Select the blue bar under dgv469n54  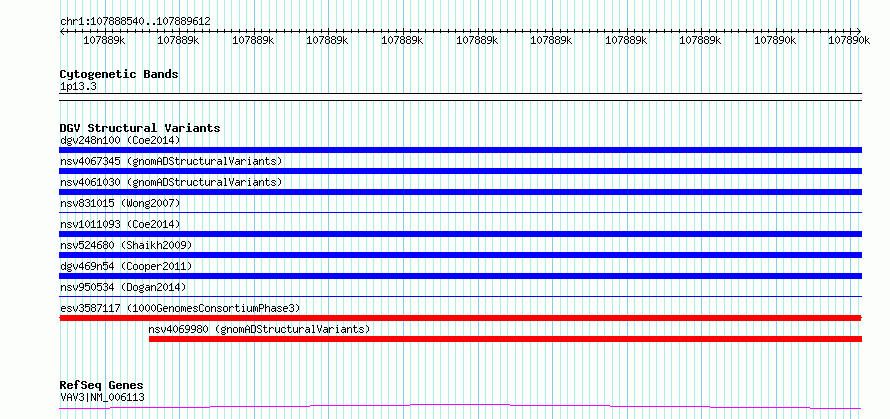pos(460,276)
